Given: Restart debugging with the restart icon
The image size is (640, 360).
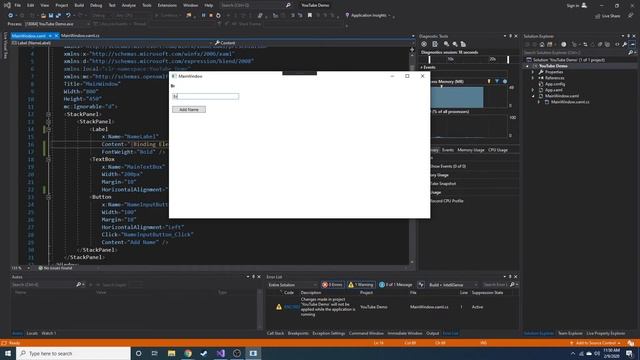Looking at the screenshot, I should tap(218, 16).
